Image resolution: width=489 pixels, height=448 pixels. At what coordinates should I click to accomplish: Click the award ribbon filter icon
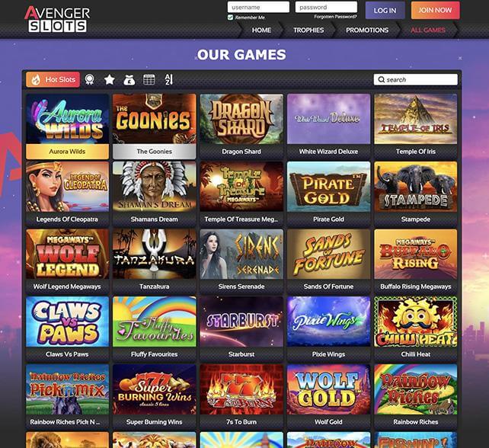[x=90, y=79]
